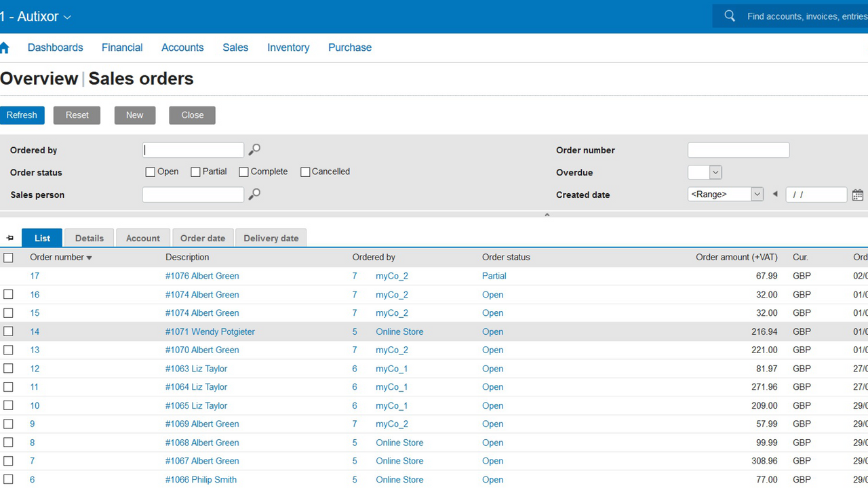Open the Sales person lookup magnifier
868x488 pixels.
254,195
